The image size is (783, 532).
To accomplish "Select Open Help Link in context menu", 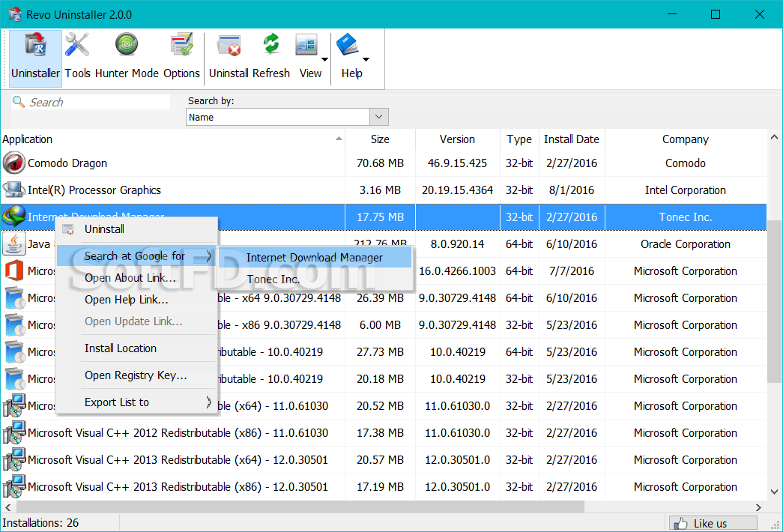I will [137, 300].
